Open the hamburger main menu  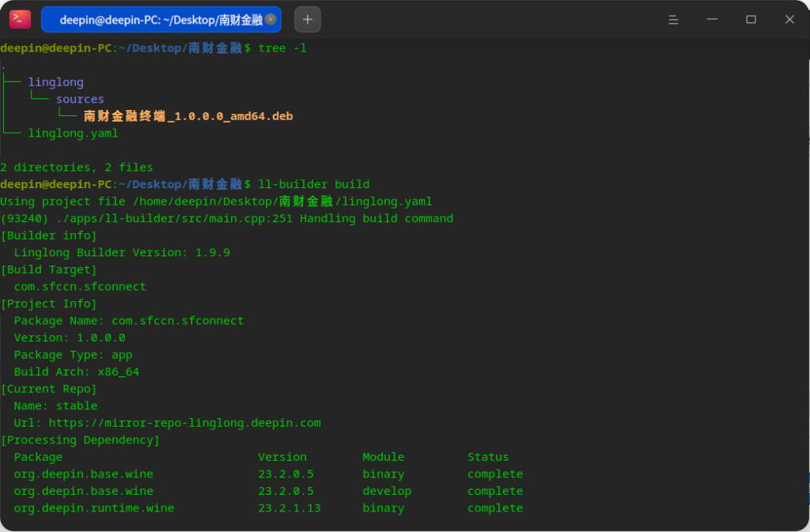pyautogui.click(x=673, y=20)
